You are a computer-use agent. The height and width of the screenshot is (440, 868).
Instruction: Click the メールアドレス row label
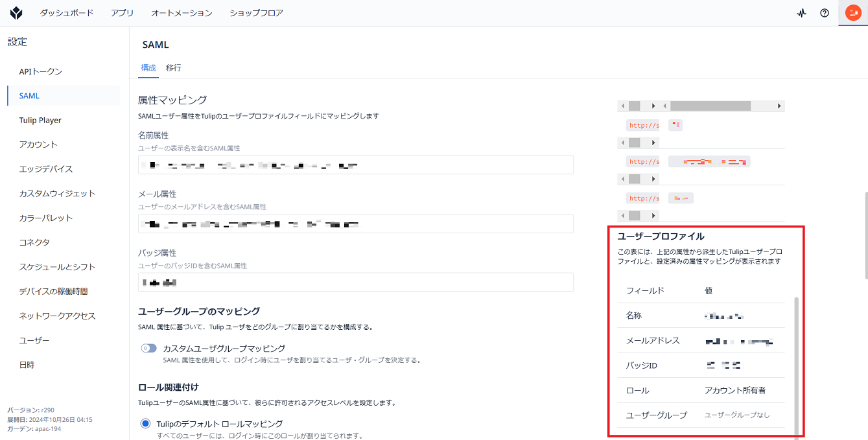tap(653, 341)
